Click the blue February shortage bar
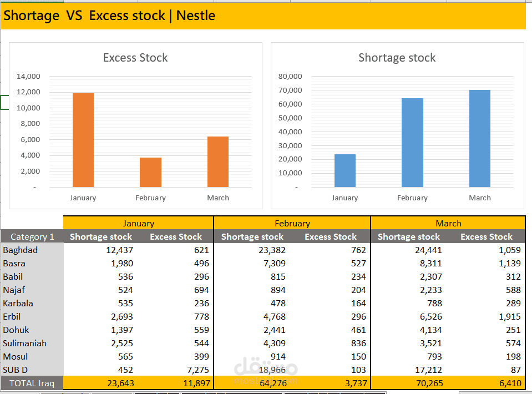 tap(412, 143)
